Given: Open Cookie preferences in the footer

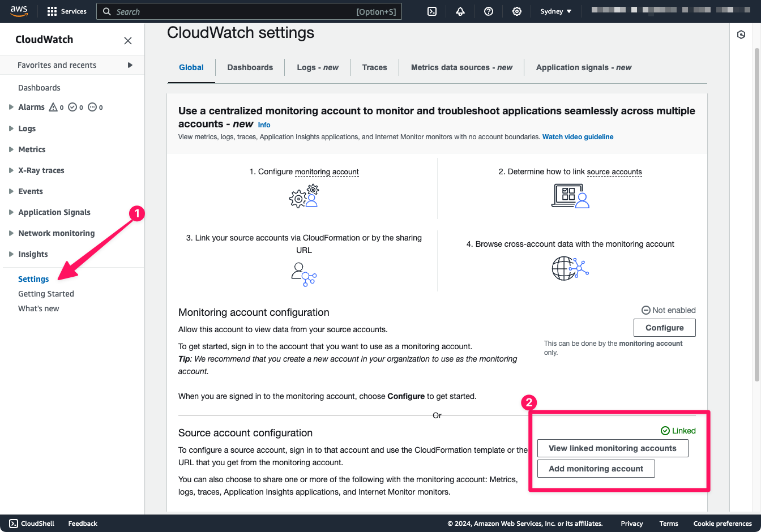Looking at the screenshot, I should (722, 524).
